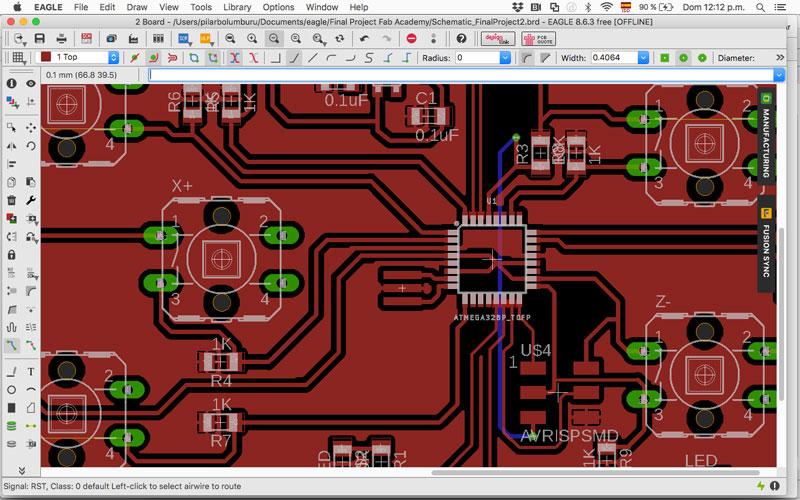Viewport: 800px width, 500px height.
Task: Select the active Route airwire tool
Action: pyautogui.click(x=12, y=345)
